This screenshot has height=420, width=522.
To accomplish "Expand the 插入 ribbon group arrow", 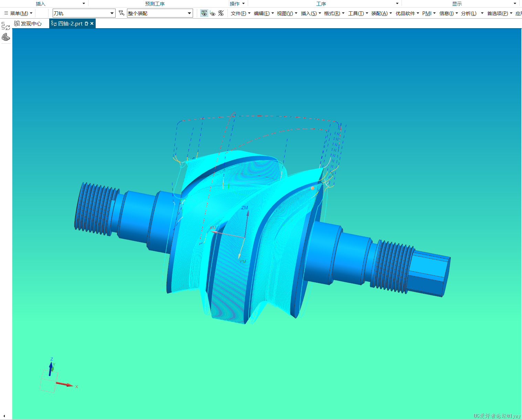I will [84, 3].
